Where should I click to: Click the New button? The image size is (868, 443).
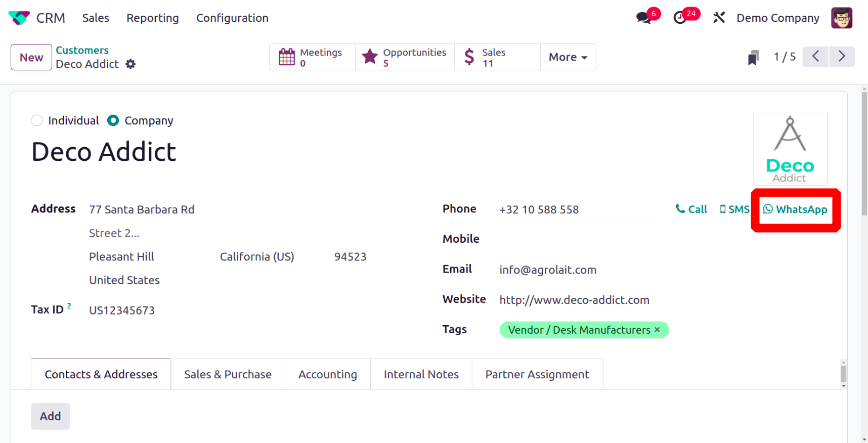point(31,57)
